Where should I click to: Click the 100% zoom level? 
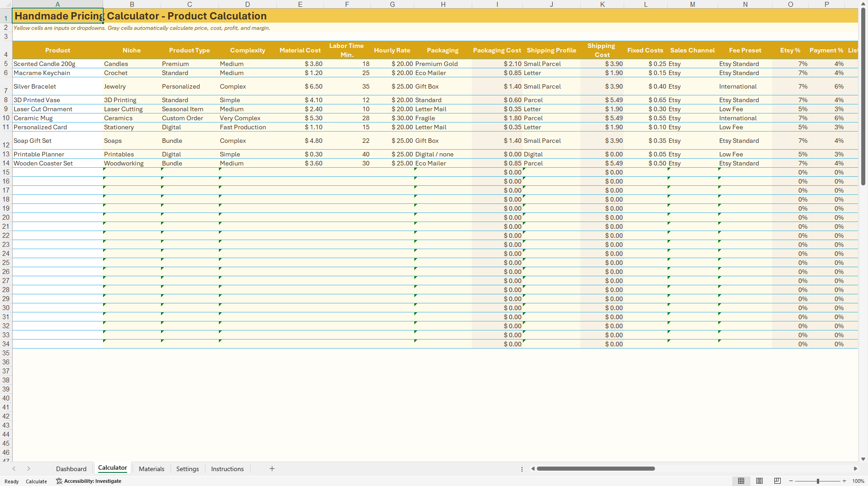(858, 481)
